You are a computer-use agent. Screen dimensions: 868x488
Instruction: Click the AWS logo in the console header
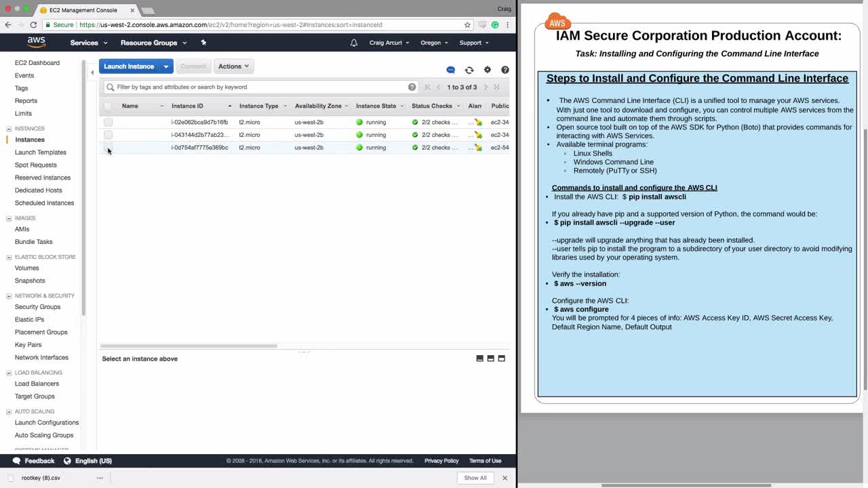37,42
